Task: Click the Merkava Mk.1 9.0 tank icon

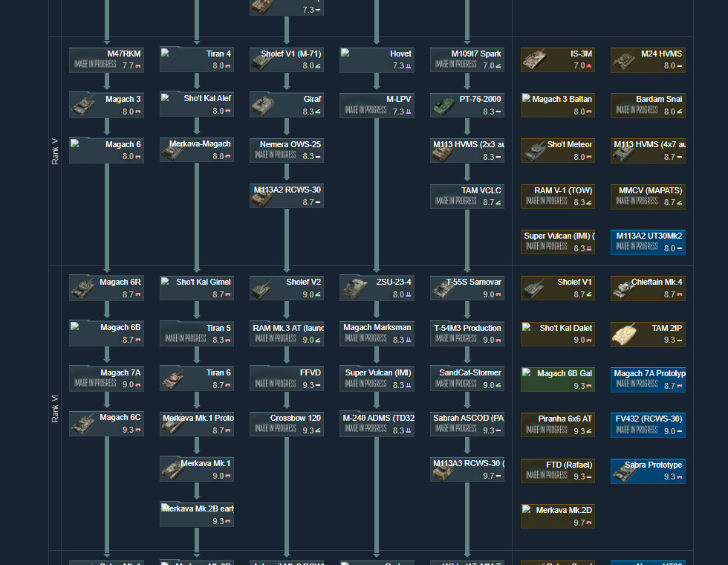Action: pos(172,470)
